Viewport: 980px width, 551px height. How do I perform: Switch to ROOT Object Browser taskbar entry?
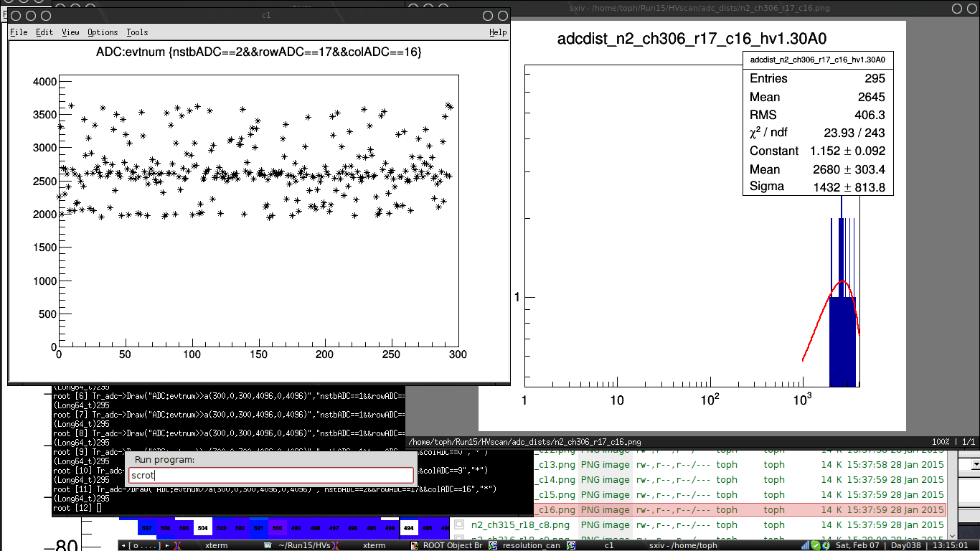[446, 545]
